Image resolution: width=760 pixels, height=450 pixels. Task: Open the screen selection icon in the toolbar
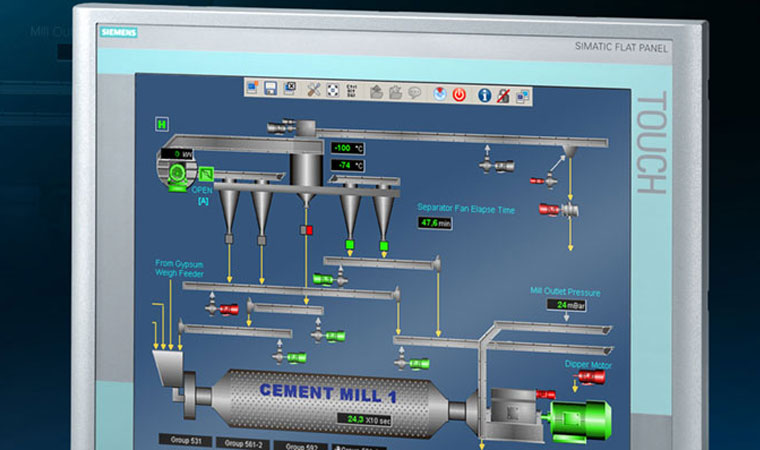point(253,87)
